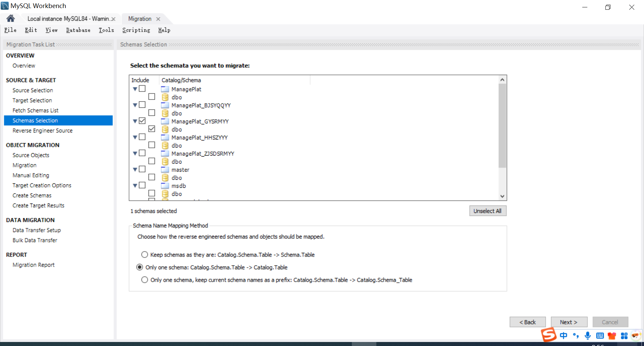Switch Chinese/English mode with 中 icon
644x346 pixels.
tap(563, 335)
